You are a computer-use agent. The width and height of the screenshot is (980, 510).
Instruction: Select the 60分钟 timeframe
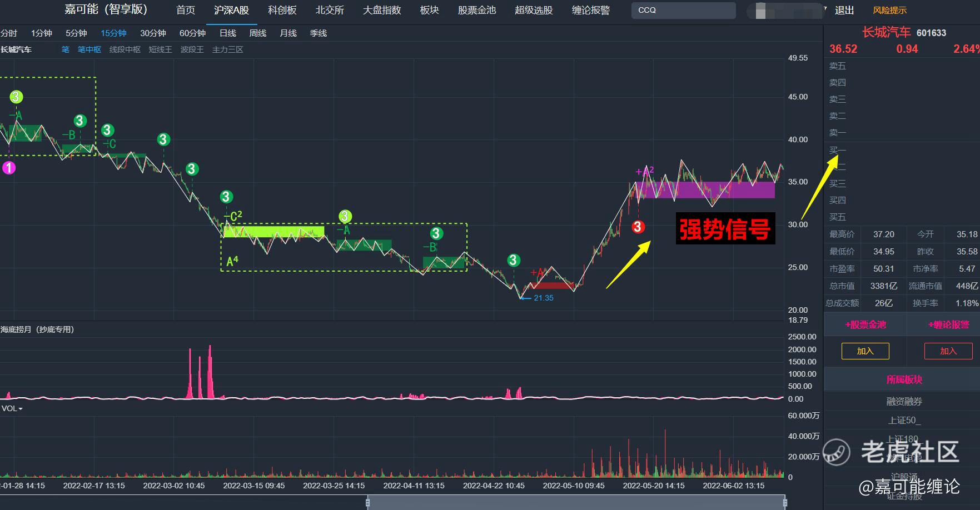[x=192, y=33]
